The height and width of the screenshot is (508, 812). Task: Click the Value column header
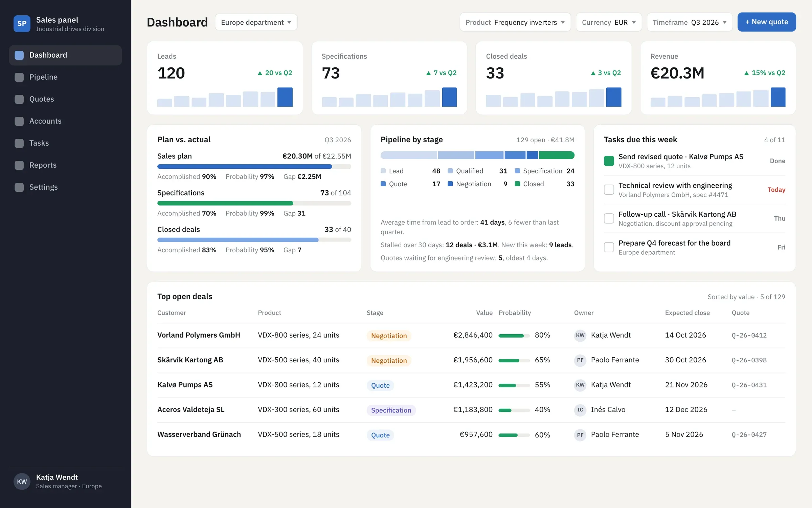484,313
